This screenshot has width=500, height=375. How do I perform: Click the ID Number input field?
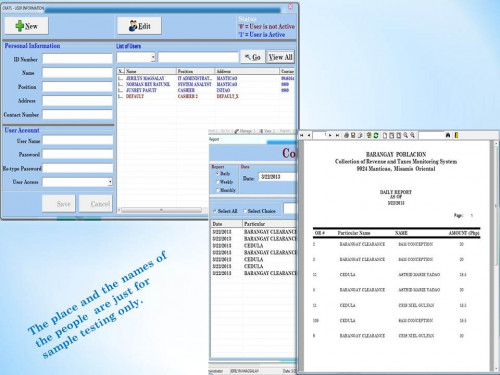77,59
